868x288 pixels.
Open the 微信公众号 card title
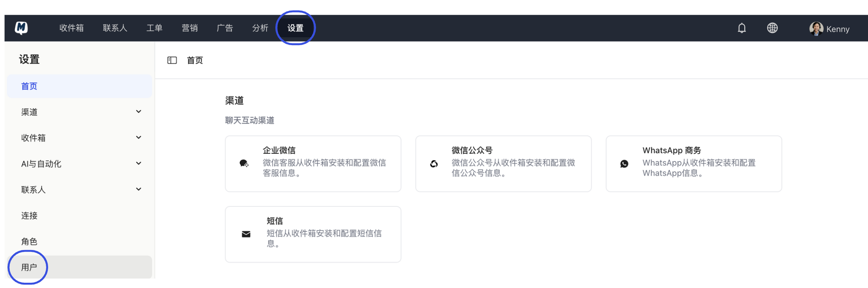(x=472, y=150)
